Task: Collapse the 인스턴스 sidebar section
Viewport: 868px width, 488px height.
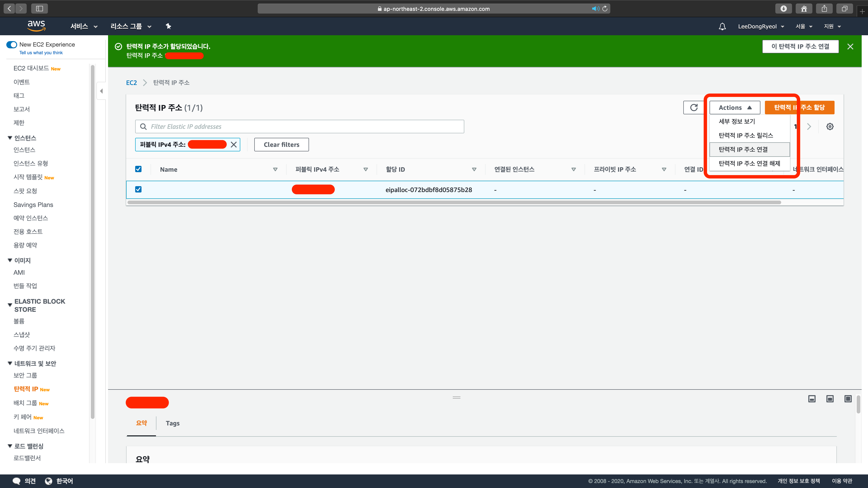Action: [10, 138]
